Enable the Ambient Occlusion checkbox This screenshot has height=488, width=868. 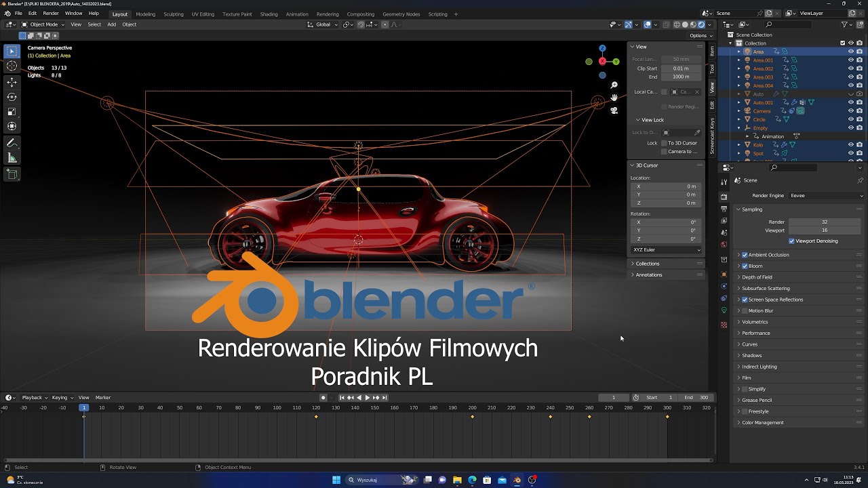point(745,255)
